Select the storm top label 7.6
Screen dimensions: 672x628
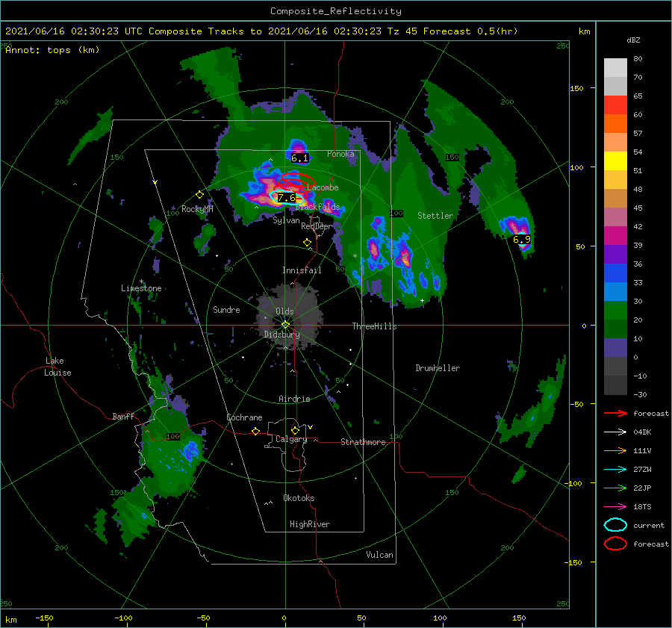[286, 198]
